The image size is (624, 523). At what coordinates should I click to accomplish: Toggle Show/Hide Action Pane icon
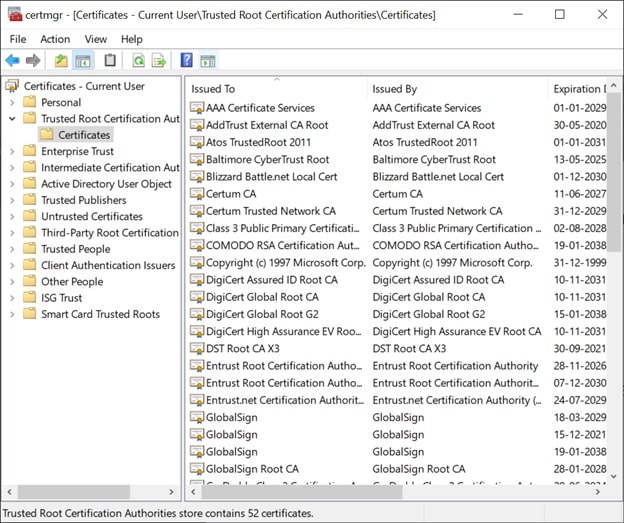point(208,61)
